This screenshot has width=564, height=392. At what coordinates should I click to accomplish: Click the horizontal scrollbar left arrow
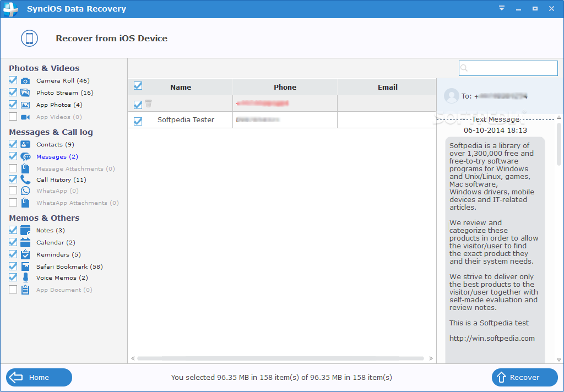click(133, 358)
